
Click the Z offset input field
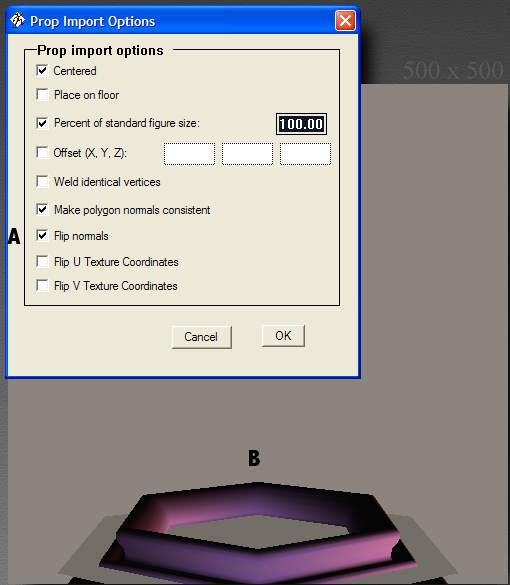click(305, 154)
